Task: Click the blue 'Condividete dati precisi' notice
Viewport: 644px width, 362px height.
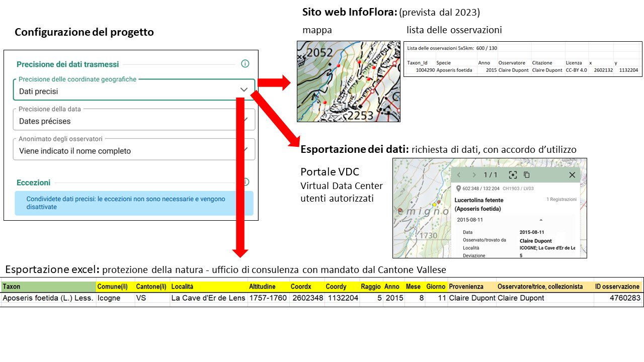Action: [x=134, y=203]
